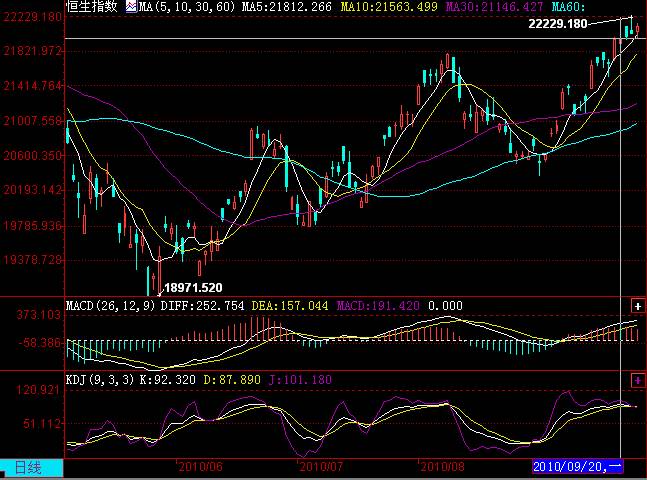The width and height of the screenshot is (647, 480).
Task: Click the DEA:157.044 value
Action: tap(290, 306)
